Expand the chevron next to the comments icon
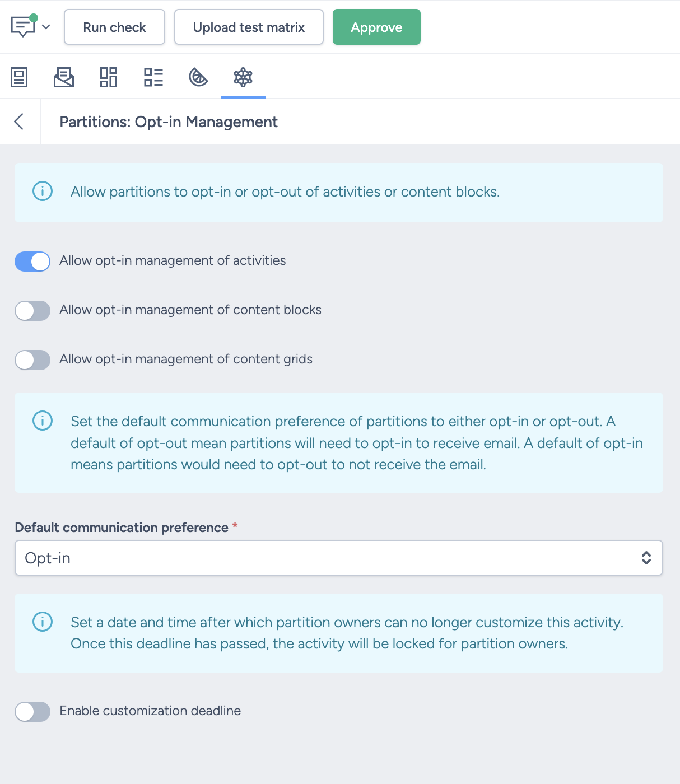The height and width of the screenshot is (784, 680). pyautogui.click(x=46, y=27)
